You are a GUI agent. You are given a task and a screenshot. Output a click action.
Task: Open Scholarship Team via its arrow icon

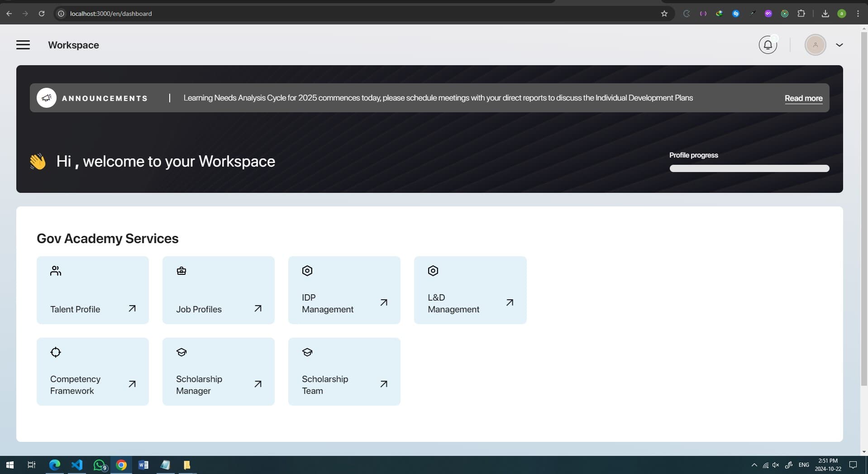pos(383,384)
